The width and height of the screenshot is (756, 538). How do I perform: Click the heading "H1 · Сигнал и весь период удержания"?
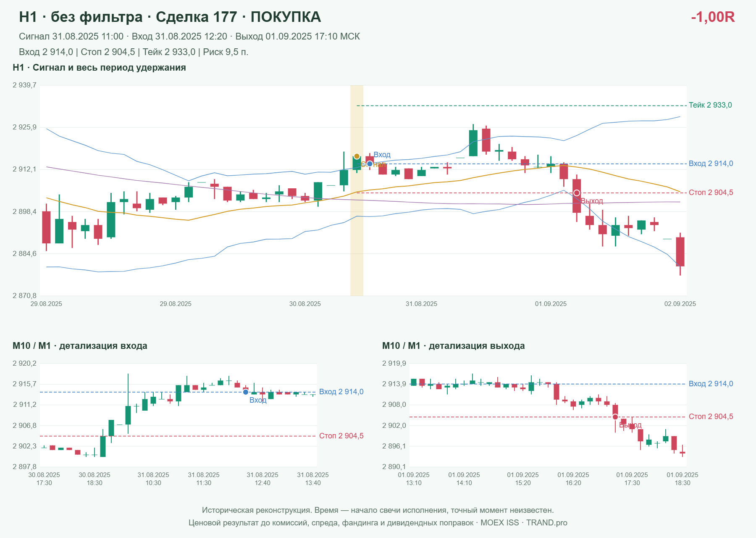[99, 68]
